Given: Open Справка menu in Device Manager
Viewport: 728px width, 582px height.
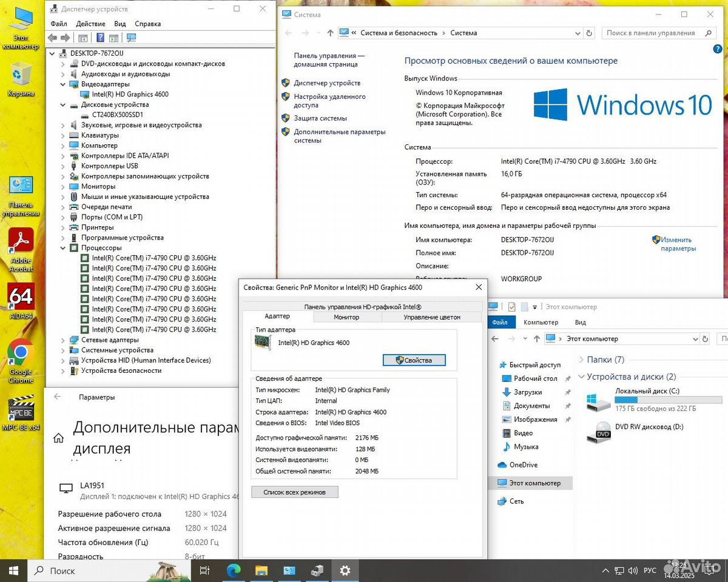Looking at the screenshot, I should tap(147, 24).
